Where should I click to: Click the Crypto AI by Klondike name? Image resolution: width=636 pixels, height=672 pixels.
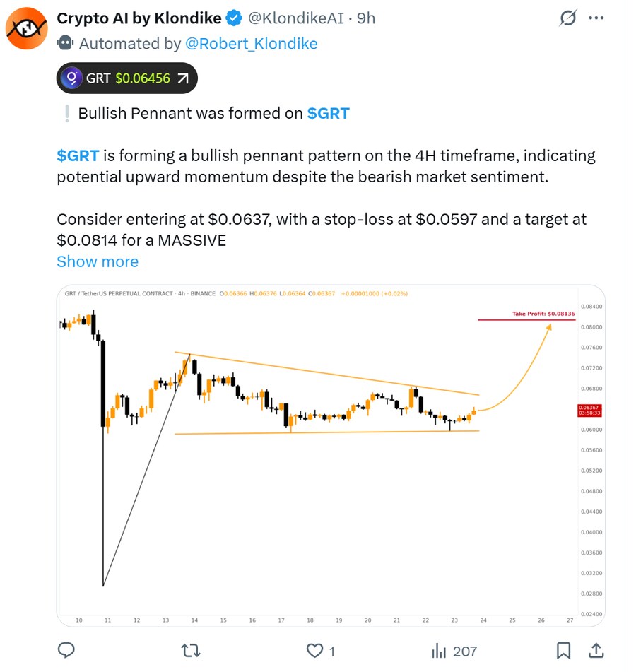139,18
